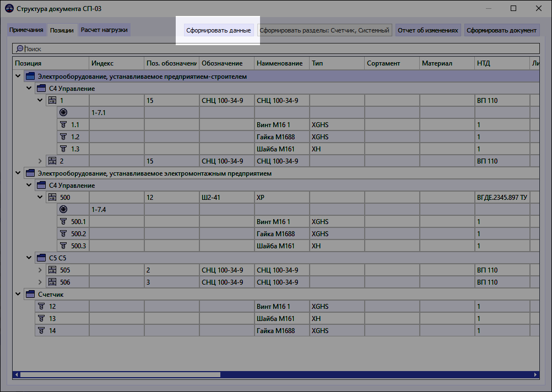Click the Сформировать данные button
The width and height of the screenshot is (552, 392).
pyautogui.click(x=219, y=31)
